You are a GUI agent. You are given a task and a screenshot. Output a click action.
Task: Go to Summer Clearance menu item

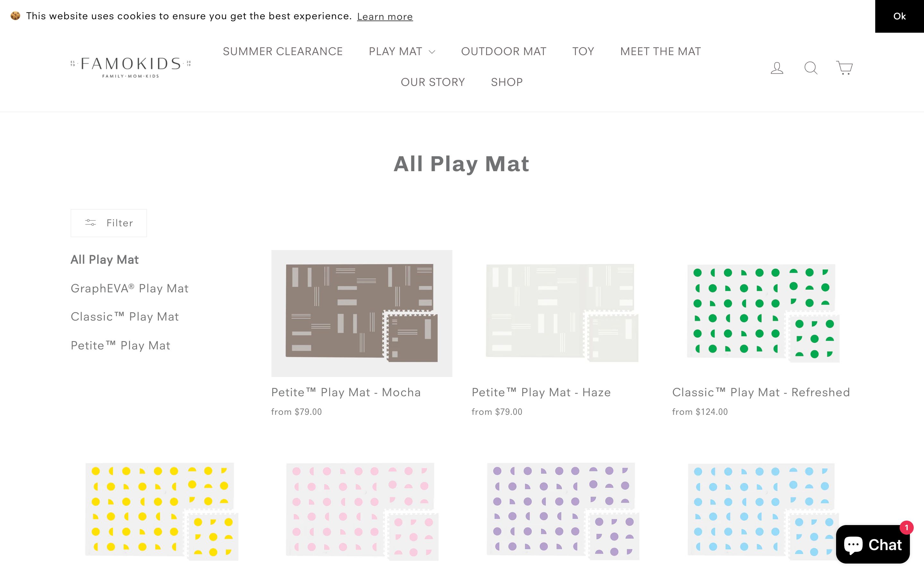[283, 52]
